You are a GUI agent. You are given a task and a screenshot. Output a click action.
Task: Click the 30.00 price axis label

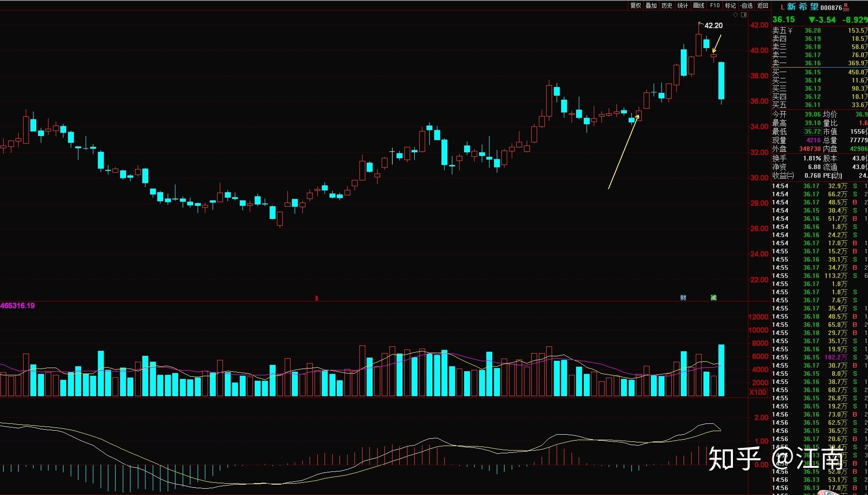click(x=759, y=178)
